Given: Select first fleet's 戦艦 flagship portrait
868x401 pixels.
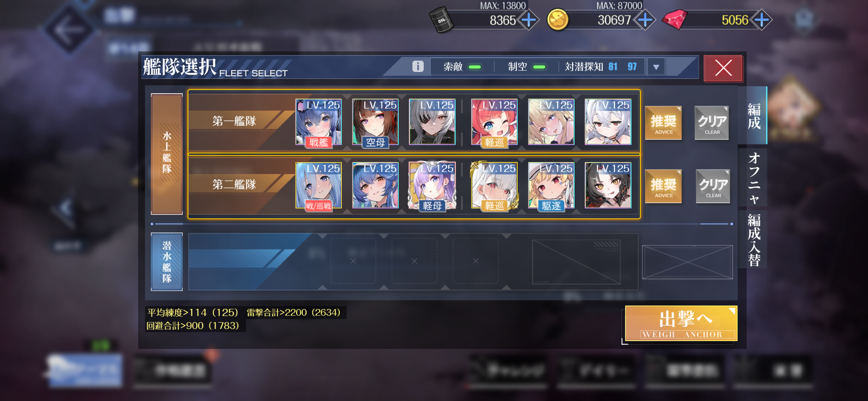Looking at the screenshot, I should 318,122.
